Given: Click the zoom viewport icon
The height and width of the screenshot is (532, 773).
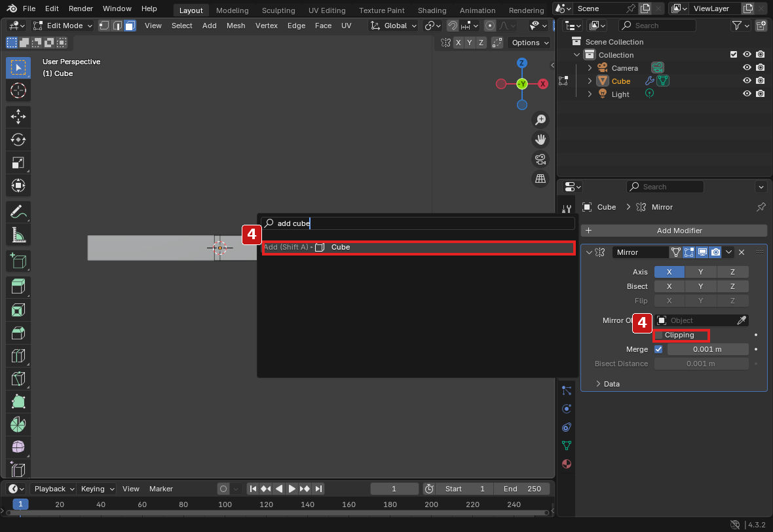Looking at the screenshot, I should point(541,120).
